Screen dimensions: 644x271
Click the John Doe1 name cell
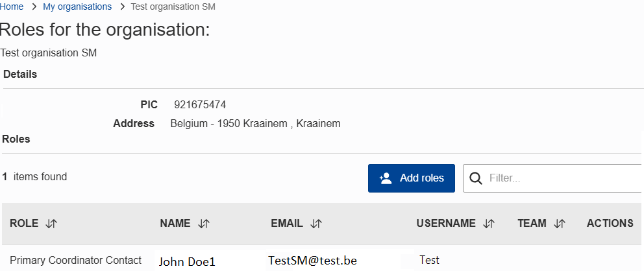(x=187, y=261)
